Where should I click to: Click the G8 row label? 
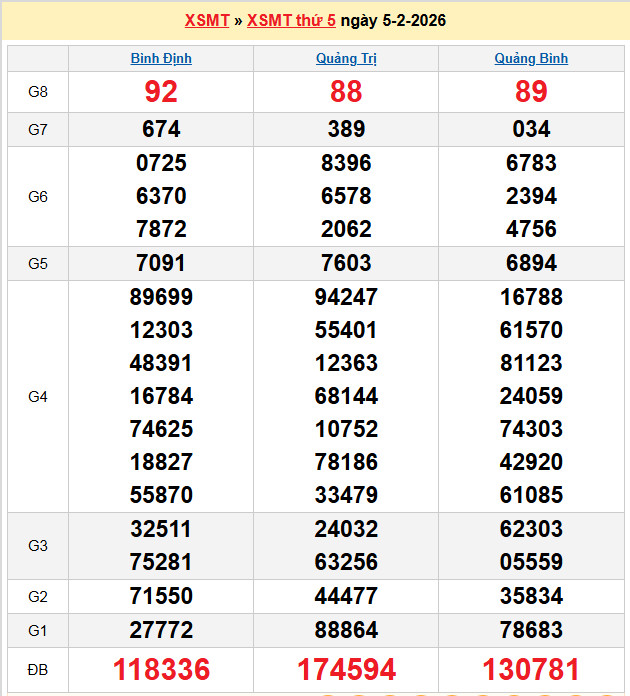(38, 92)
